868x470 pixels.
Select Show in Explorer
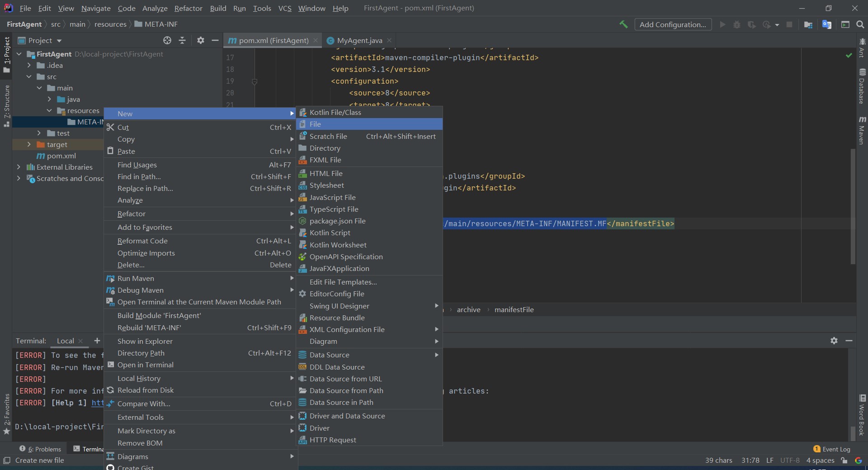click(x=200, y=341)
